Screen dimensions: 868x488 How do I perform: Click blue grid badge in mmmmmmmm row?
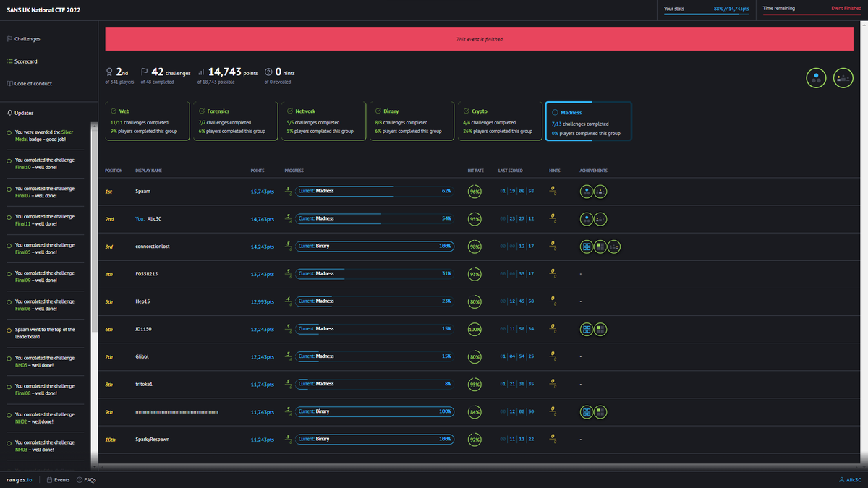(587, 411)
